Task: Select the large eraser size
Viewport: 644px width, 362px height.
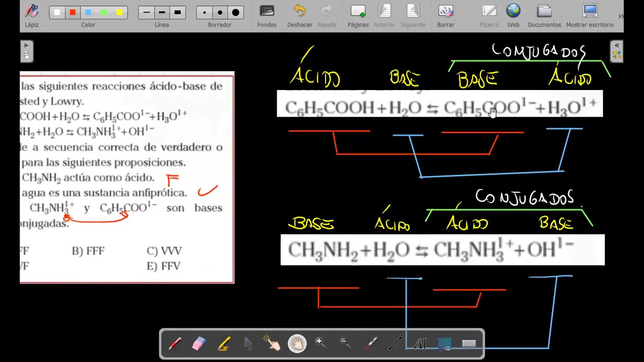Action: point(235,12)
